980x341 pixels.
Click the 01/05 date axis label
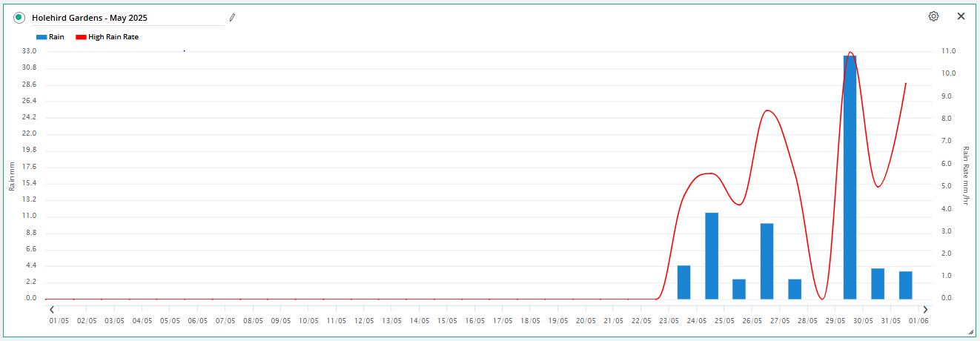pyautogui.click(x=59, y=321)
